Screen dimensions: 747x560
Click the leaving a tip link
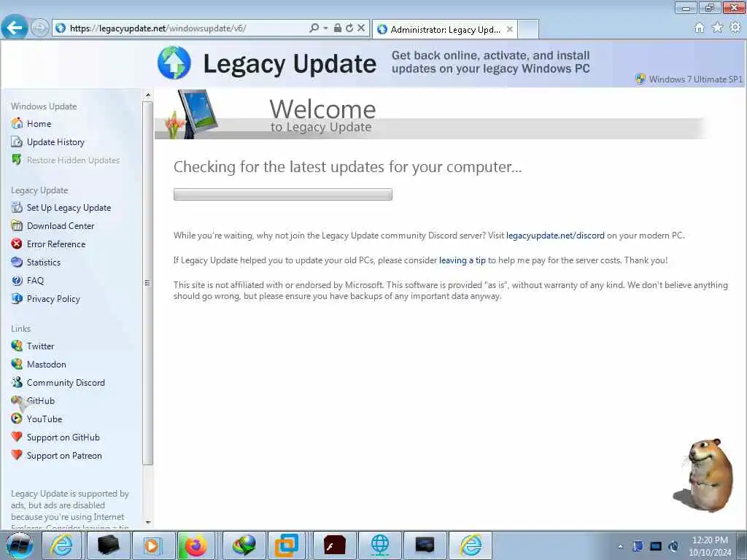pyautogui.click(x=462, y=260)
